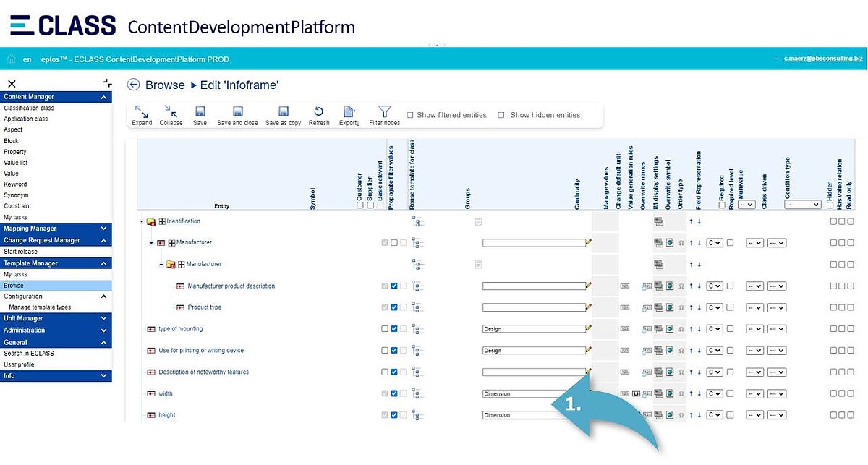Enable Show filtered entities checkbox
The height and width of the screenshot is (465, 868).
pos(410,115)
